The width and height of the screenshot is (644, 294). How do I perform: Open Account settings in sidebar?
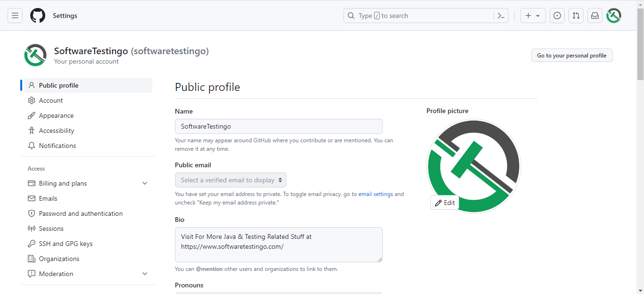point(88,100)
